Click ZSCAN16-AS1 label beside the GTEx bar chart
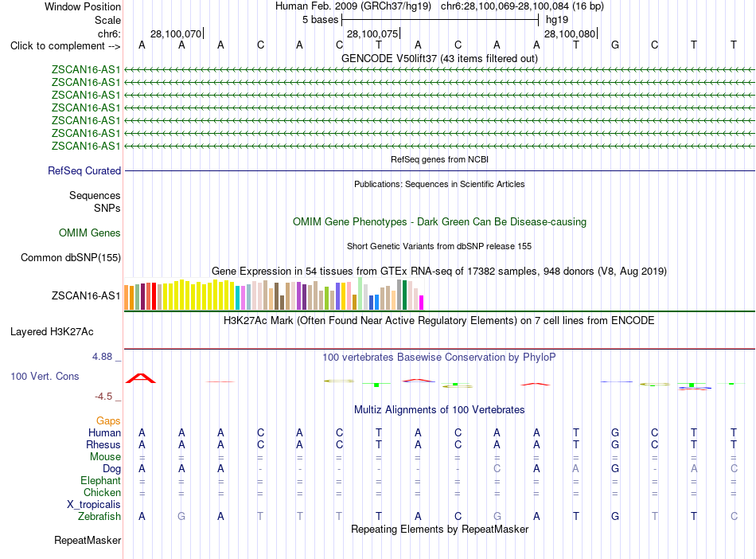Screen dimensions: 756x559 (x=86, y=295)
